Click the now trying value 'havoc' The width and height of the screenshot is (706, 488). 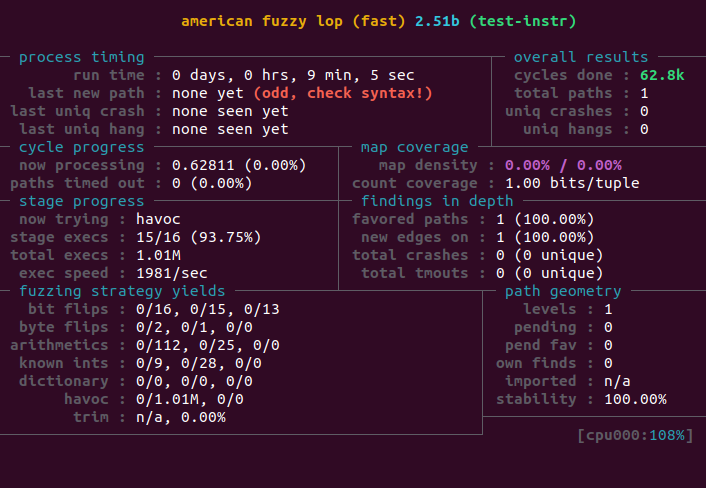[158, 219]
